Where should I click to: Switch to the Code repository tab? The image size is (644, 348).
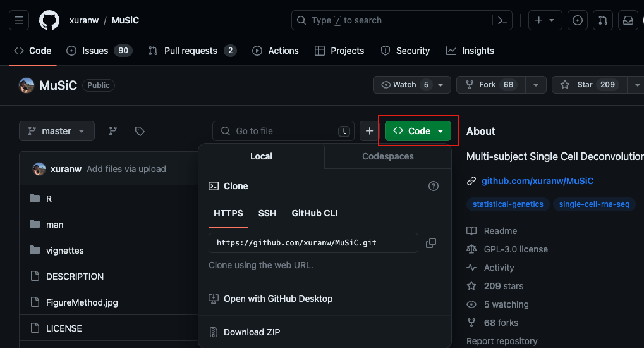click(32, 51)
